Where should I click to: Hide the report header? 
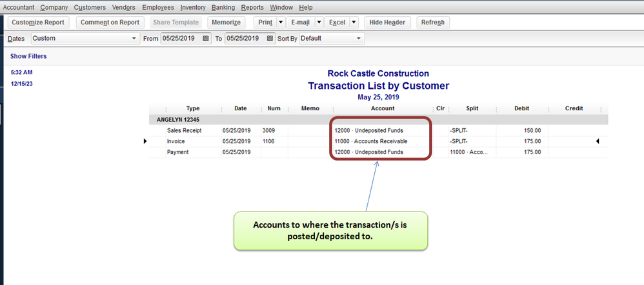pos(388,22)
